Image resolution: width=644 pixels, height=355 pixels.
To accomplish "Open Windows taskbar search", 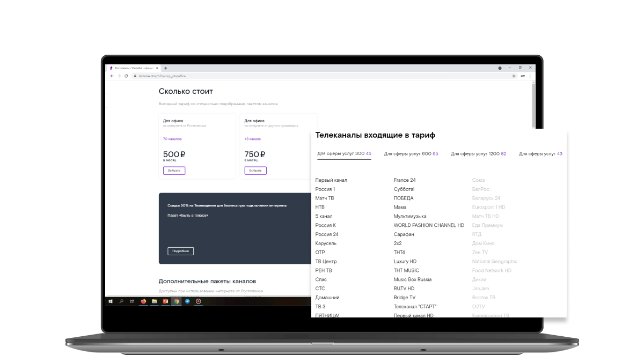I will (121, 301).
